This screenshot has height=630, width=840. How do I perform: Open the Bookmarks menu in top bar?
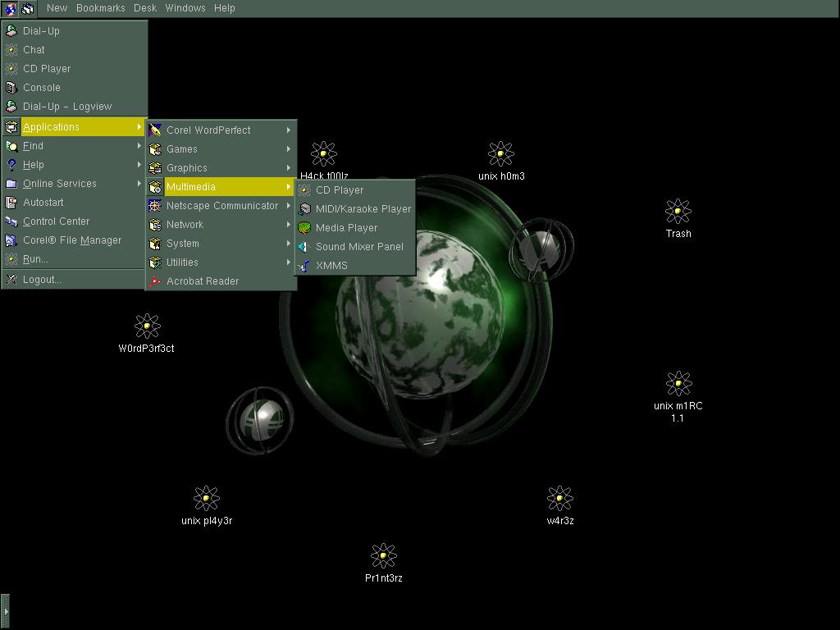click(100, 8)
